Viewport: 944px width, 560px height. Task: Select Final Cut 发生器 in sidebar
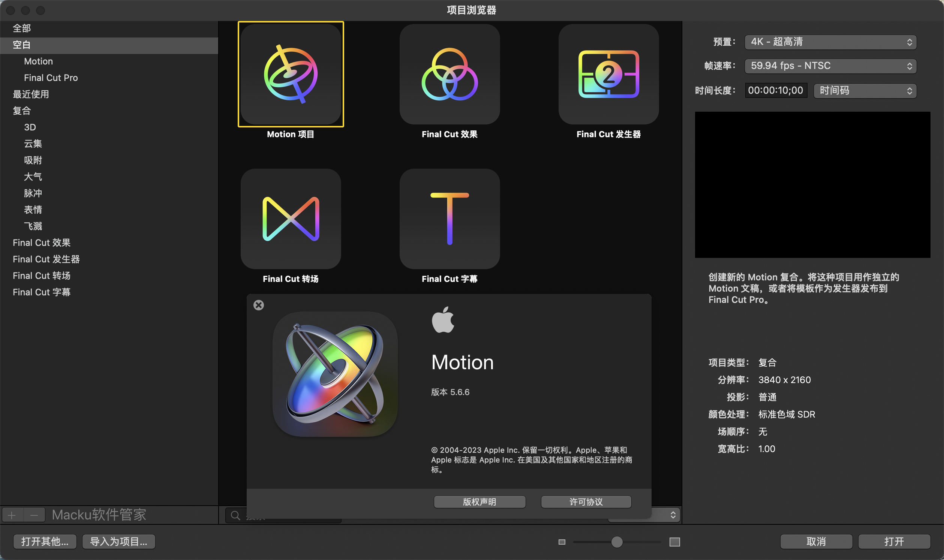coord(109,259)
